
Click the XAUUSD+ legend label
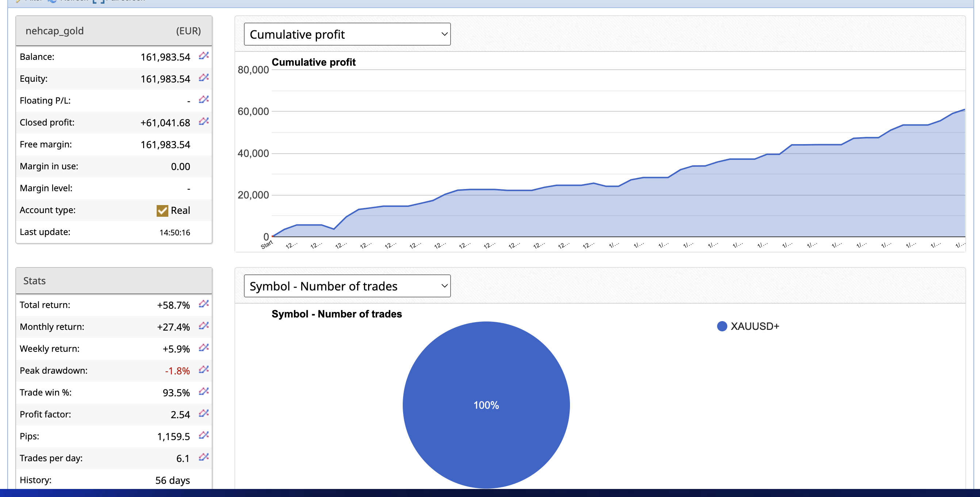(x=755, y=326)
